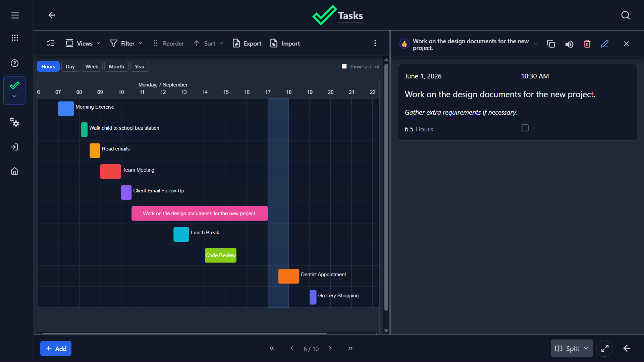Switch to the Month view
The image size is (644, 362).
tap(116, 66)
